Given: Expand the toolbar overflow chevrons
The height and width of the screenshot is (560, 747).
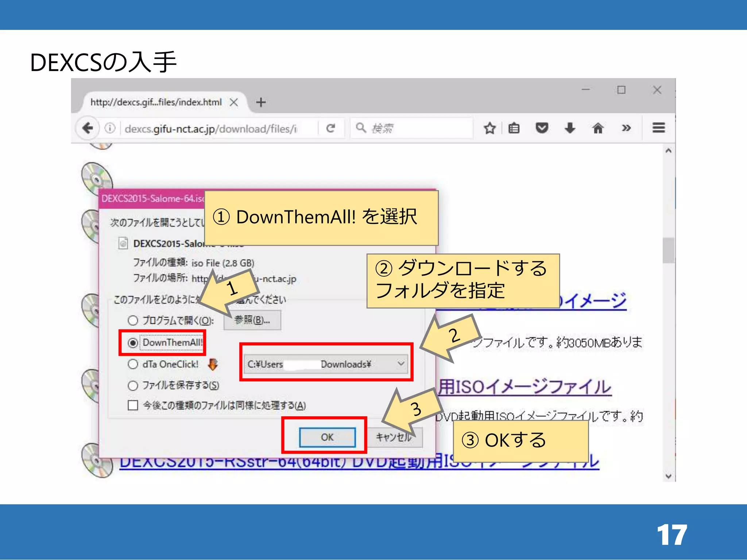Looking at the screenshot, I should (626, 128).
